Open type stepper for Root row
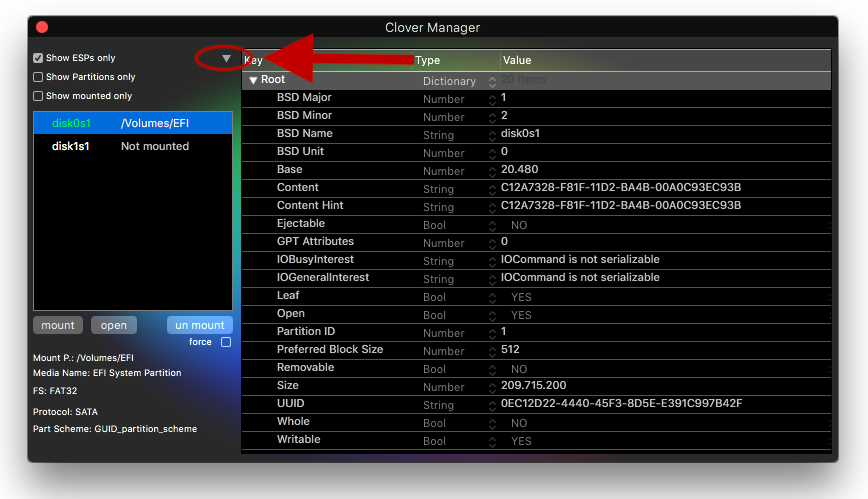Image resolution: width=868 pixels, height=499 pixels. [x=492, y=81]
